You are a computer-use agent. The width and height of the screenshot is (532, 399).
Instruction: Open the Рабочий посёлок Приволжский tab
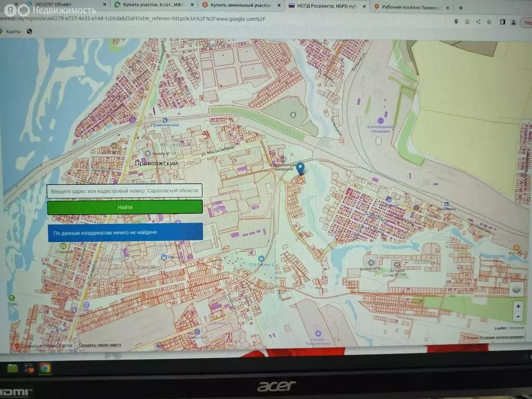pyautogui.click(x=410, y=8)
